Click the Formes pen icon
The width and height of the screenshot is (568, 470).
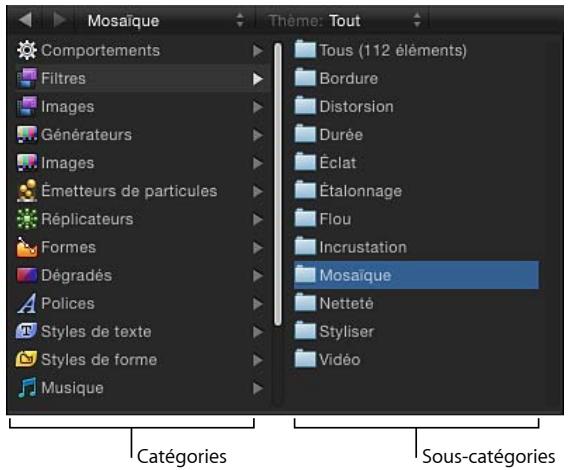27,247
